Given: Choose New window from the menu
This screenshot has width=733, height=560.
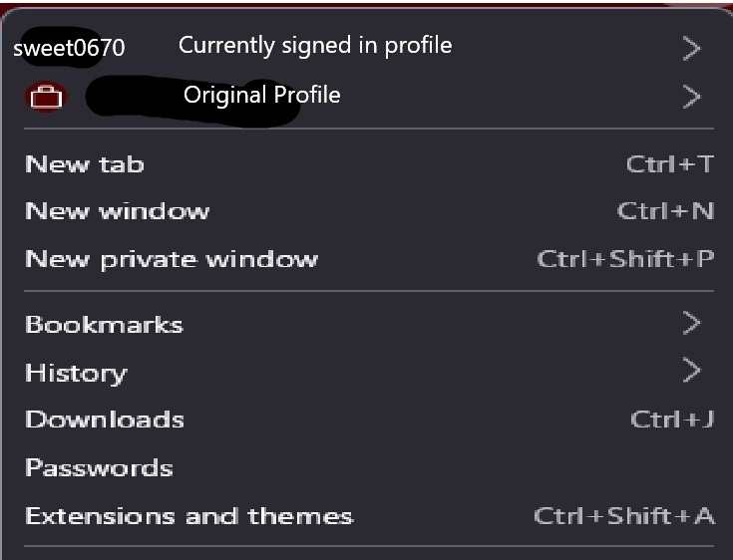Looking at the screenshot, I should pyautogui.click(x=117, y=211).
